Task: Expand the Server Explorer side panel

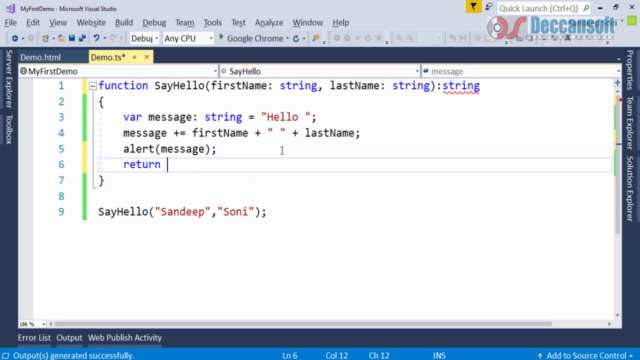Action: (9, 79)
